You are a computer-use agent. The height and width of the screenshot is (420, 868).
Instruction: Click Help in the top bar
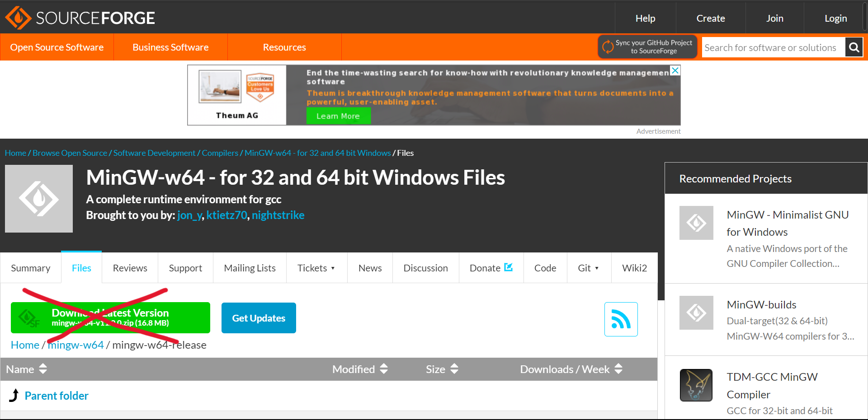[645, 18]
